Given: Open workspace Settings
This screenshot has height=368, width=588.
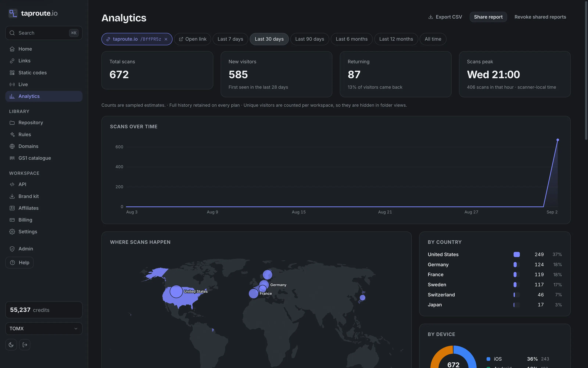Looking at the screenshot, I should point(44,232).
